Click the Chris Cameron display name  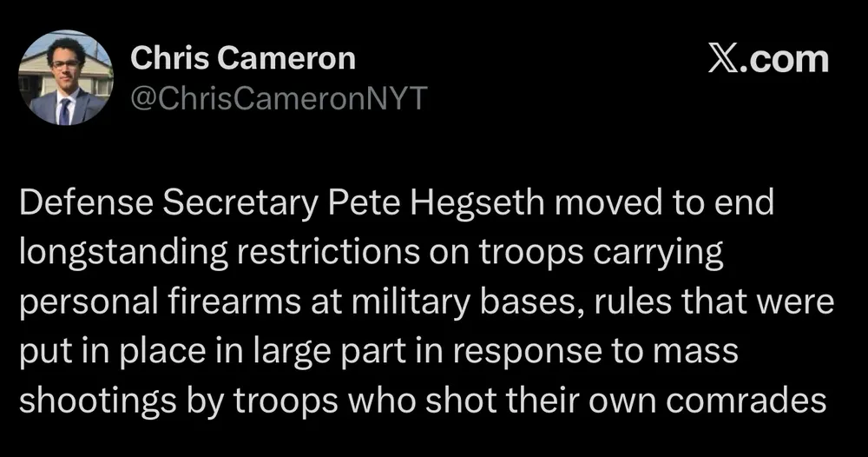pyautogui.click(x=243, y=58)
